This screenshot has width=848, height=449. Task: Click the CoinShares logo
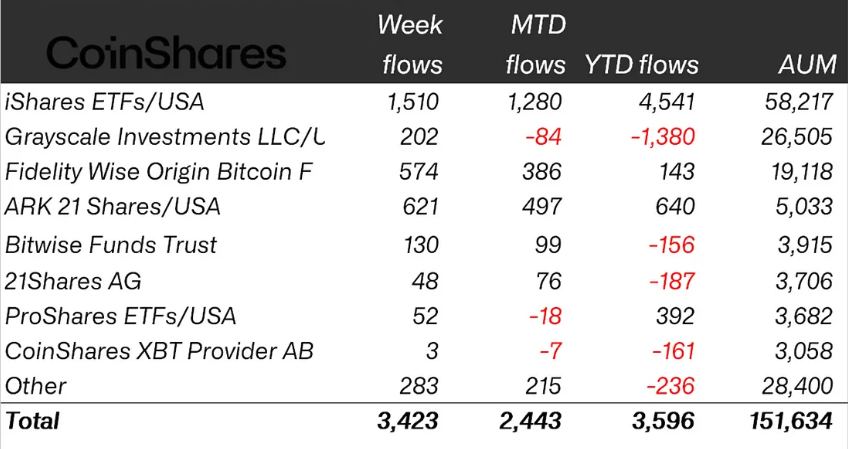[x=166, y=53]
